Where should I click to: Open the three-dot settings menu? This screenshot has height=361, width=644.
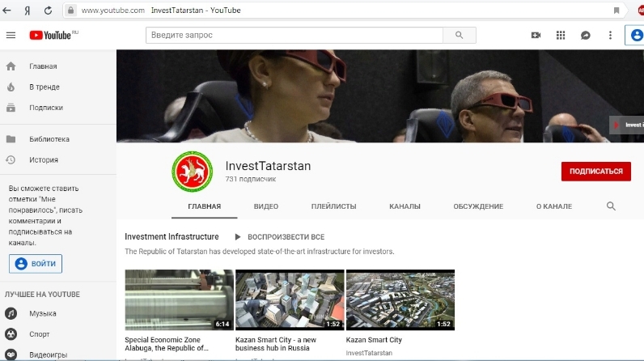coord(610,35)
